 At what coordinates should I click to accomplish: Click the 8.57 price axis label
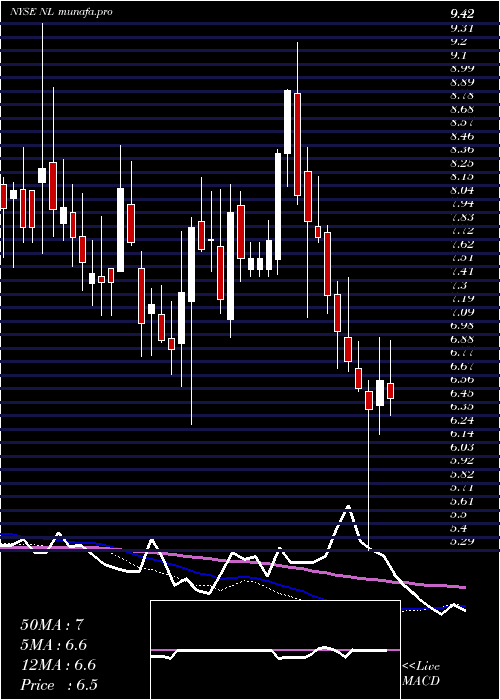pos(462,123)
